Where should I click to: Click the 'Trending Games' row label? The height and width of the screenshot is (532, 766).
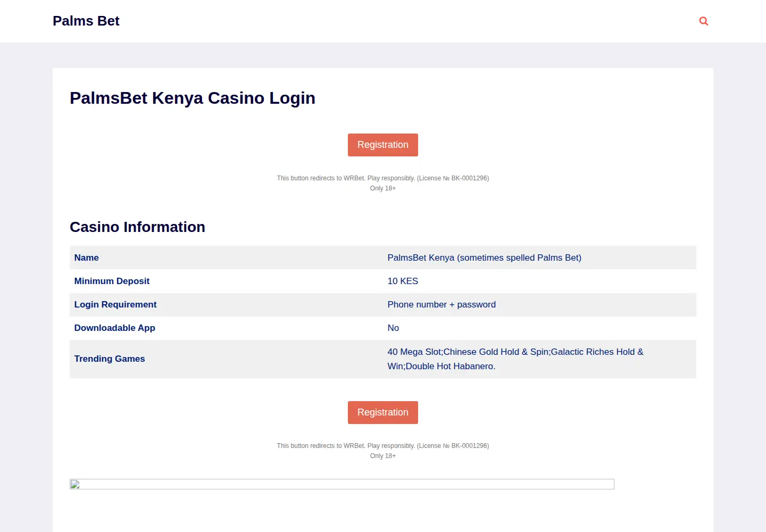click(110, 359)
